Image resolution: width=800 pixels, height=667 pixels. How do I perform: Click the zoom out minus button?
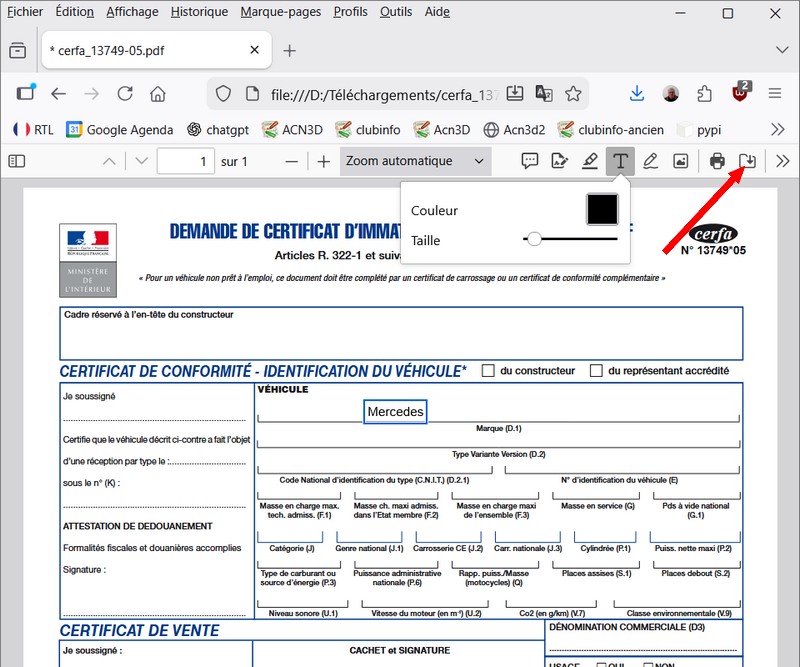[292, 161]
